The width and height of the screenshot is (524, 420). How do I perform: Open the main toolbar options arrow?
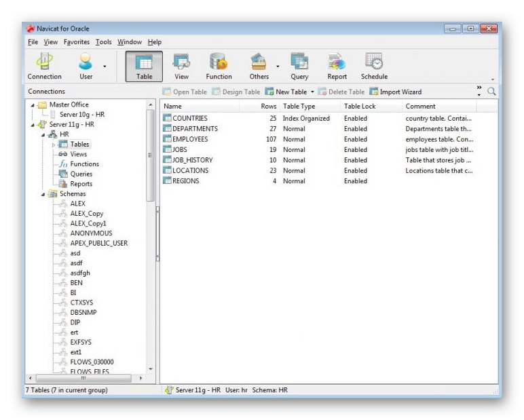(x=493, y=79)
